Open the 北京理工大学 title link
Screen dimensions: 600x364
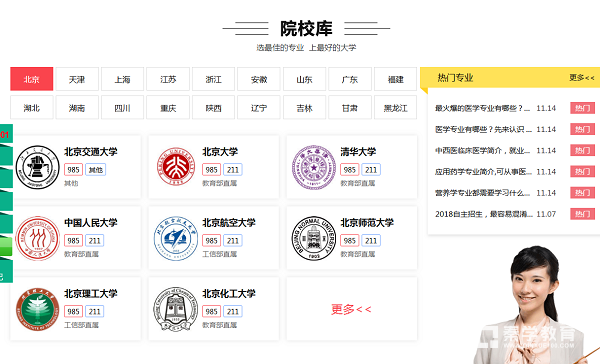91,294
